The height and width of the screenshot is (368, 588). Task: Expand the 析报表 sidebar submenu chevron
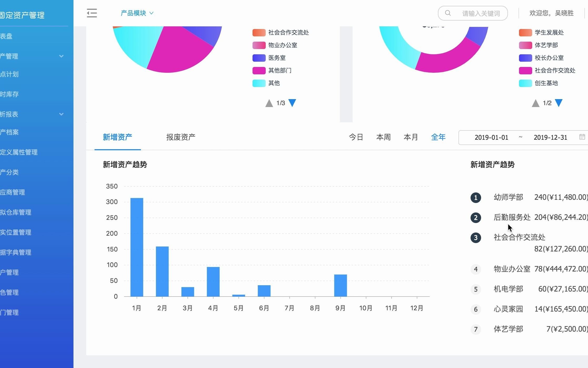tap(61, 114)
